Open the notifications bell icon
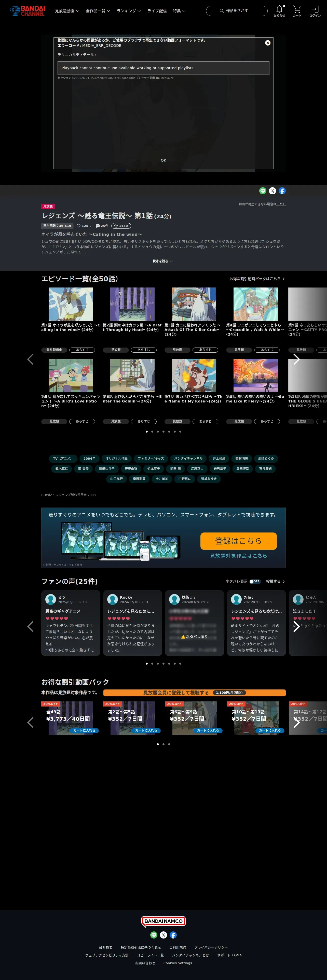Screen dimensions: 327x980 279,11
